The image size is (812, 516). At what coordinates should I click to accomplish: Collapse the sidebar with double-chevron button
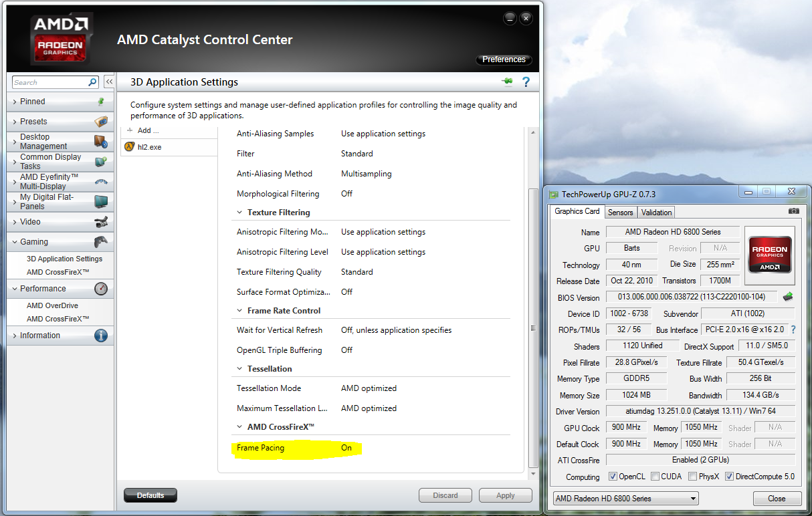pos(108,82)
